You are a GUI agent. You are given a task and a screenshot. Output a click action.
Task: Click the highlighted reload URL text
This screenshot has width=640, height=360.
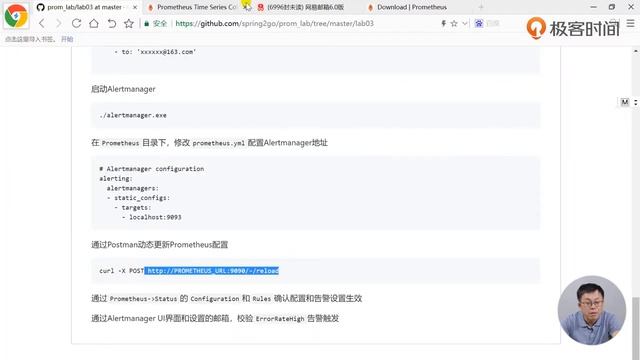click(211, 271)
